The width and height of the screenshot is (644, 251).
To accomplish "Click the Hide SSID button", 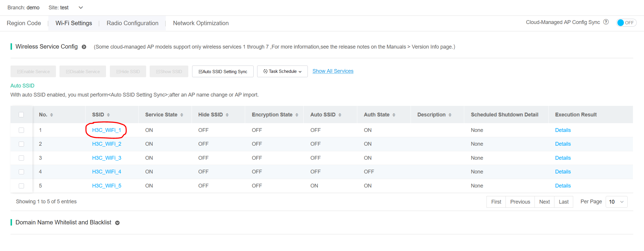I will pyautogui.click(x=128, y=71).
